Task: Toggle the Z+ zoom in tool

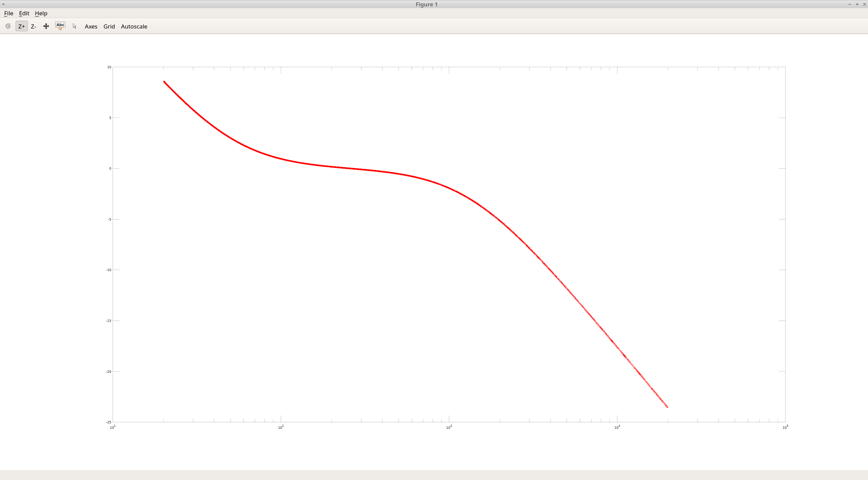Action: pos(21,26)
